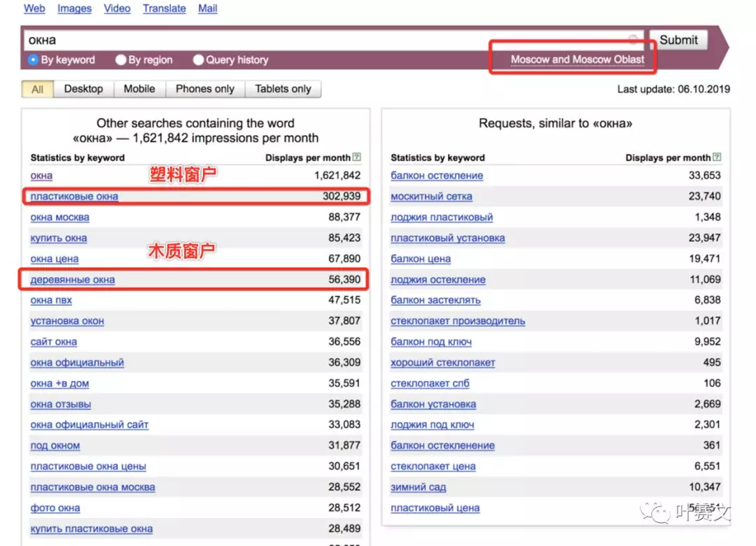This screenshot has width=756, height=546.
Task: Click help icon in similar requests column header
Action: click(x=715, y=157)
